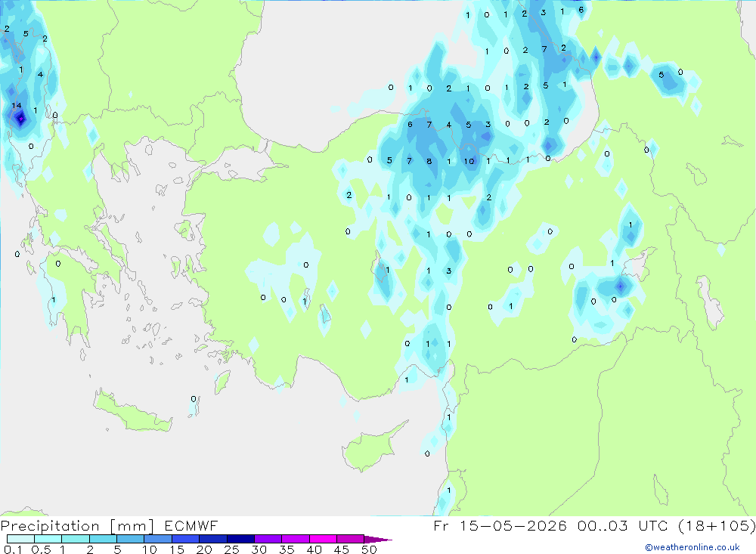Click the 25–30 mm navy legend box
The width and height of the screenshot is (756, 554).
pyautogui.click(x=240, y=539)
